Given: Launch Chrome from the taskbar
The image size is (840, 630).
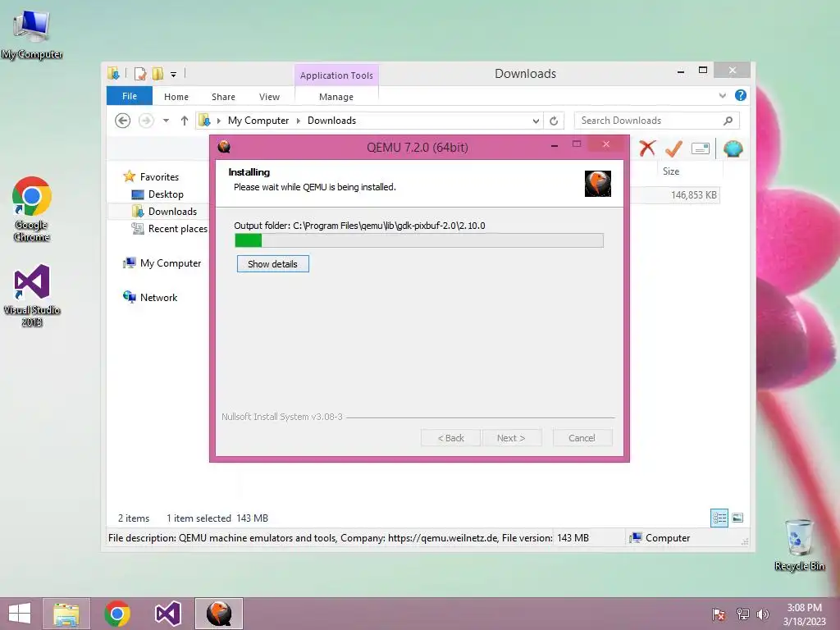Looking at the screenshot, I should (117, 614).
